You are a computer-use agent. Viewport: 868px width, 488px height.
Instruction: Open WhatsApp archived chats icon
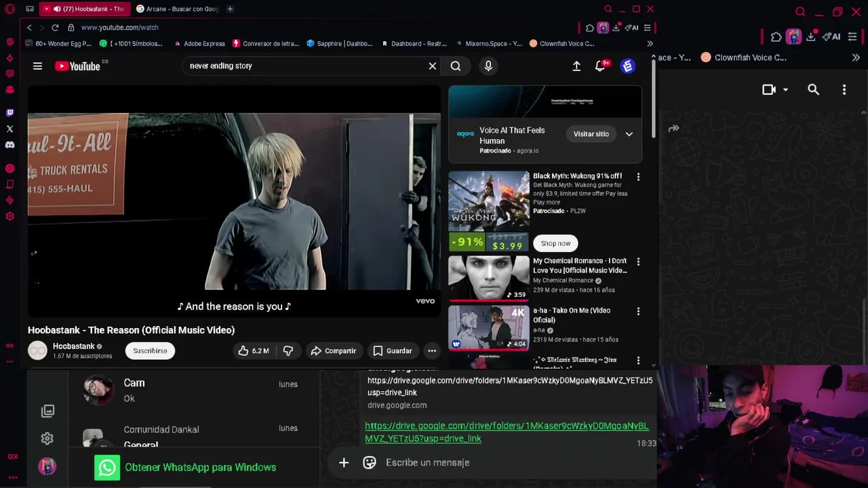click(x=47, y=411)
